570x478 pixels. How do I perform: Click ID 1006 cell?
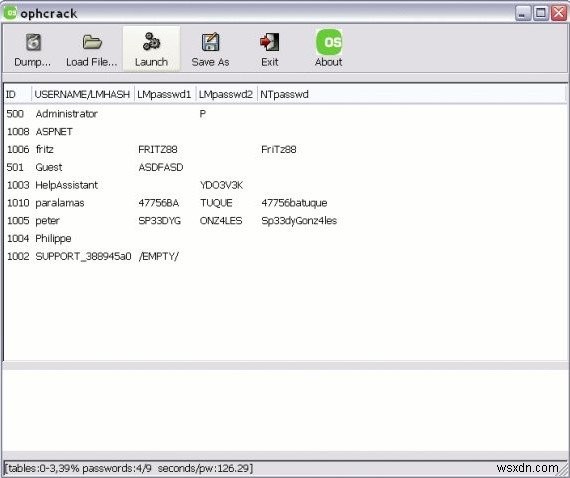[18, 149]
